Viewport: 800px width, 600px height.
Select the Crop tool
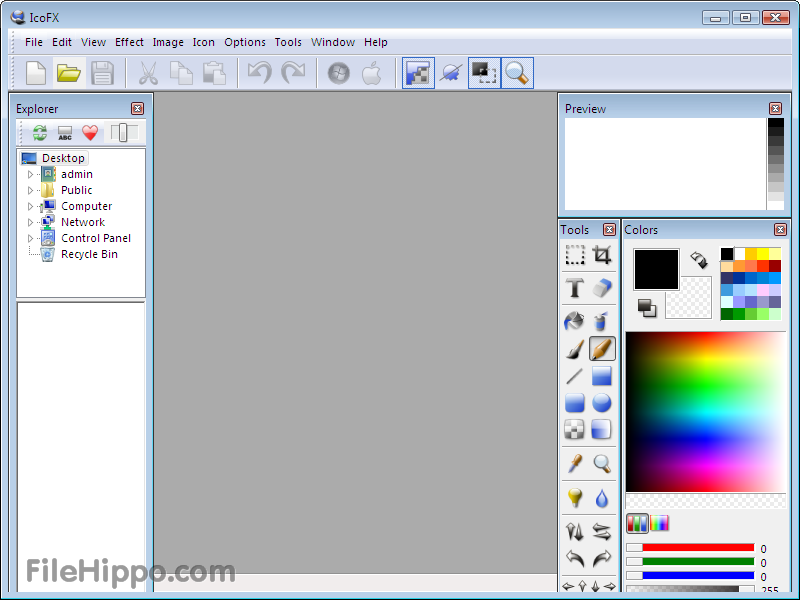click(x=602, y=255)
